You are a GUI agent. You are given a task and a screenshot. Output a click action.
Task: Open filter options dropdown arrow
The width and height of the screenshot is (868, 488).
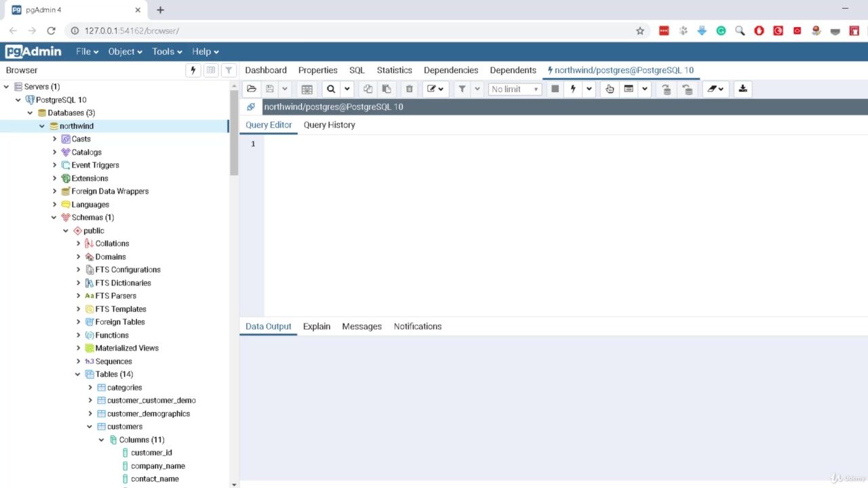pos(477,89)
